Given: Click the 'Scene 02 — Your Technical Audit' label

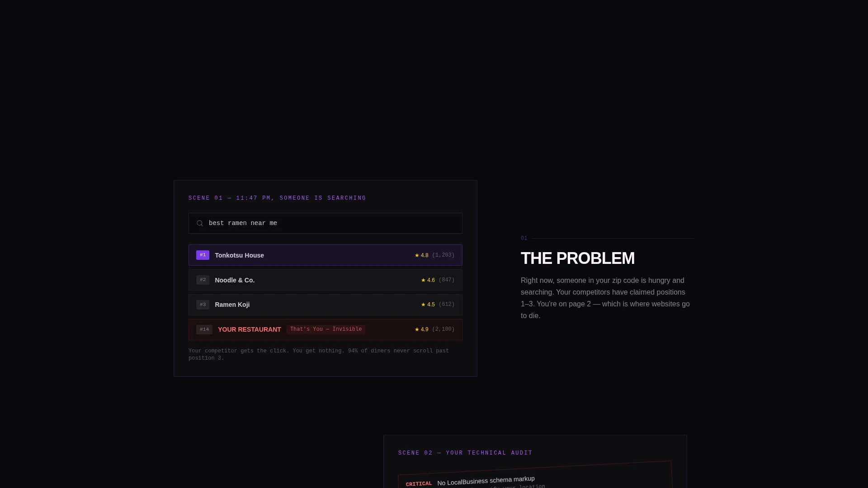Looking at the screenshot, I should [465, 453].
